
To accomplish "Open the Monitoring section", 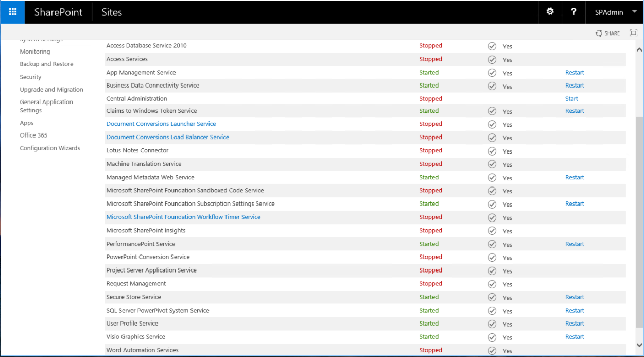I will pos(34,51).
